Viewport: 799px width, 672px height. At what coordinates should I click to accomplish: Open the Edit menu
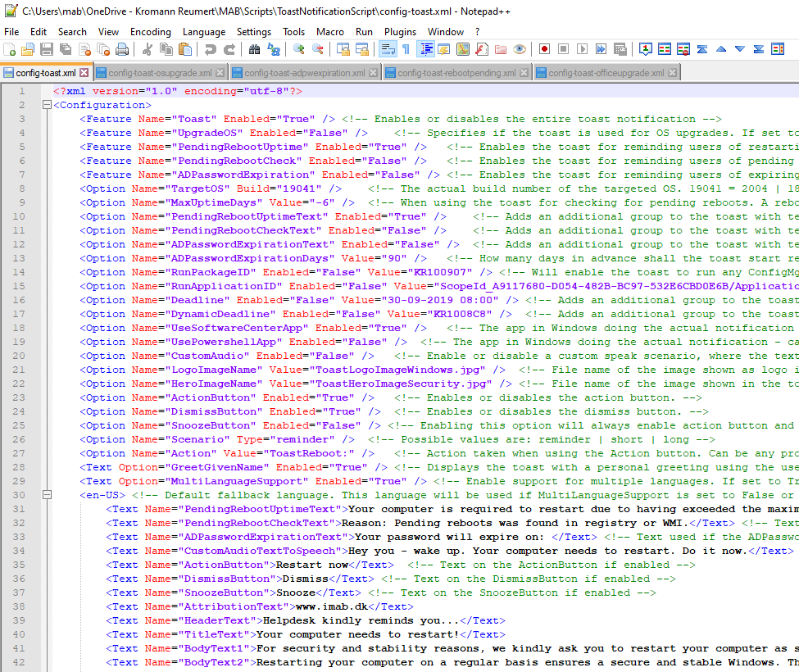(x=39, y=32)
